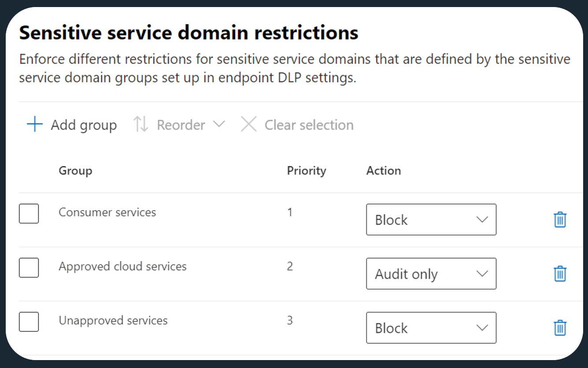Delete the Unapproved services group via trash icon
588x368 pixels.
click(559, 328)
